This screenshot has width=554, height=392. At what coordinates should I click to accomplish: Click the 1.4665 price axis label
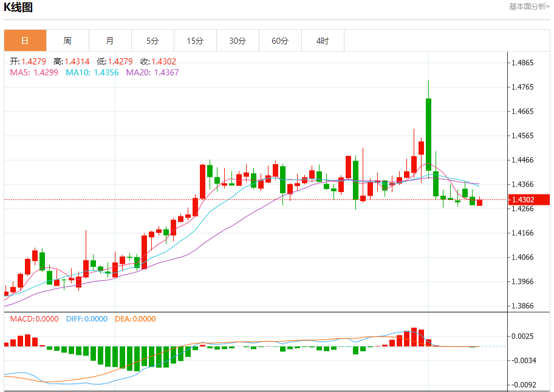(522, 111)
